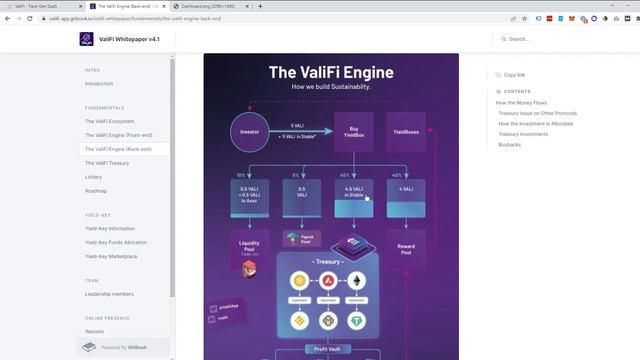
Task: Click the ValiFi logo in header
Action: coord(87,39)
